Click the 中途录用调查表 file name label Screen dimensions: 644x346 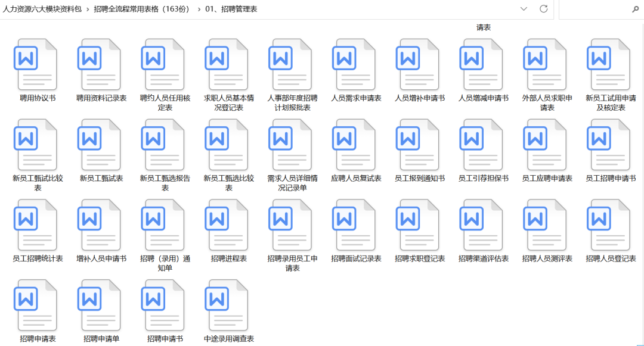coord(229,339)
